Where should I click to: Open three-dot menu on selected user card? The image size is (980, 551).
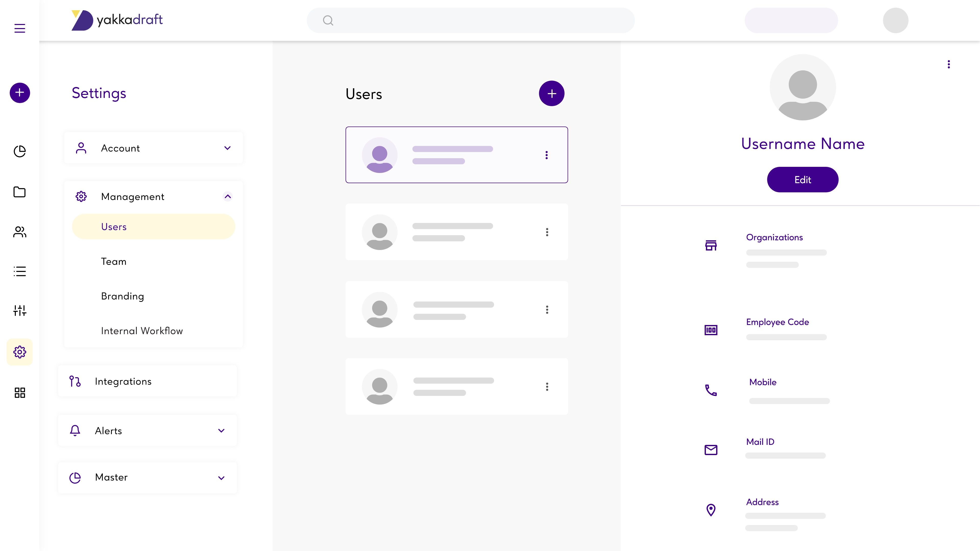click(x=546, y=155)
